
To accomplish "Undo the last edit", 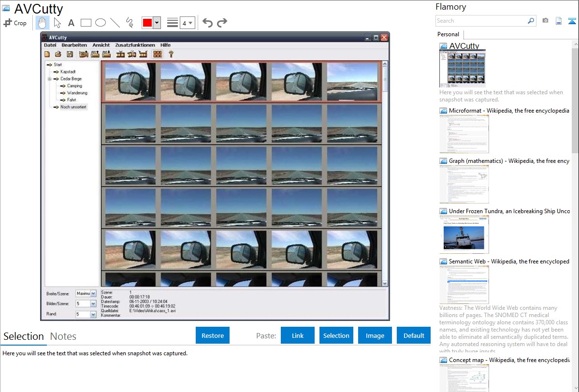I will 207,23.
